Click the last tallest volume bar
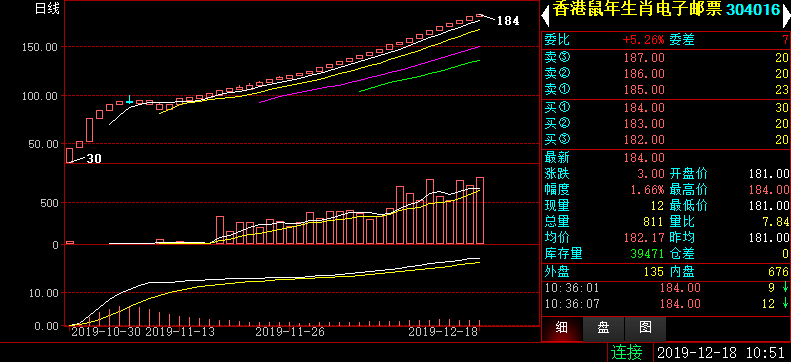Screen dimensions: 791x362 pyautogui.click(x=480, y=211)
